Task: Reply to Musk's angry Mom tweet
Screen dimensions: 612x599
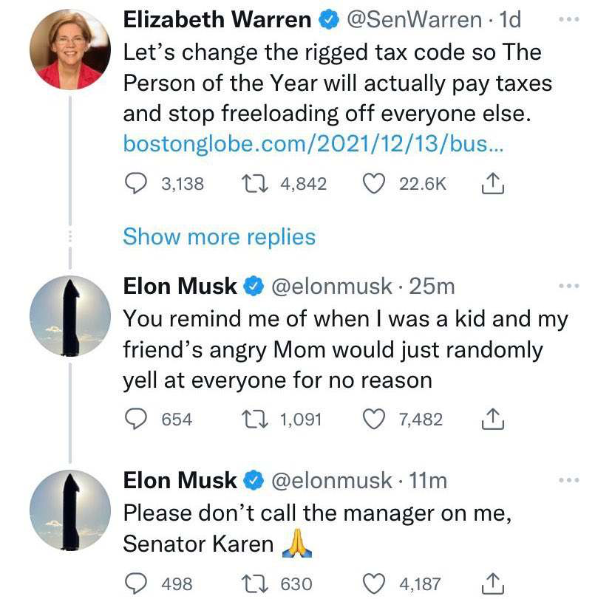Action: click(x=136, y=419)
